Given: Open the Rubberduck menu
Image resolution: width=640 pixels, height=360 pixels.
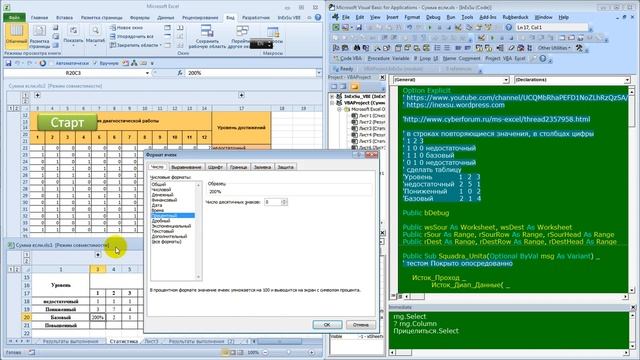Looking at the screenshot, I should (x=515, y=17).
